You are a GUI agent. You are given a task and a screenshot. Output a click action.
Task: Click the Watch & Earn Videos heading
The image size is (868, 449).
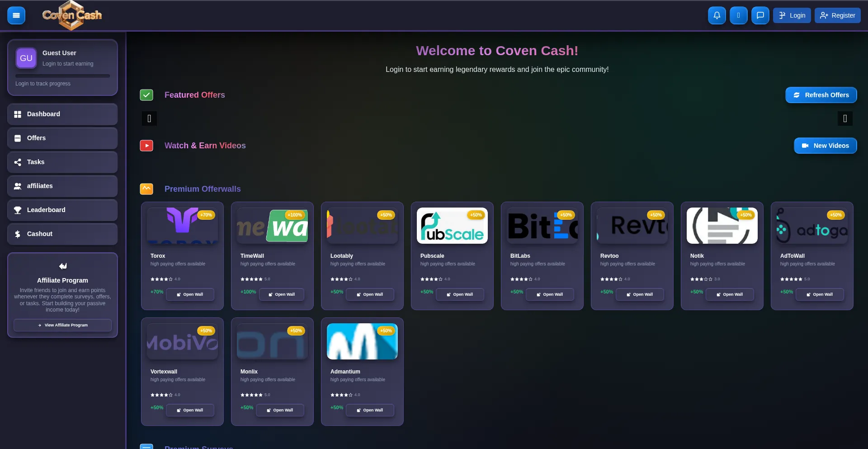coord(205,146)
